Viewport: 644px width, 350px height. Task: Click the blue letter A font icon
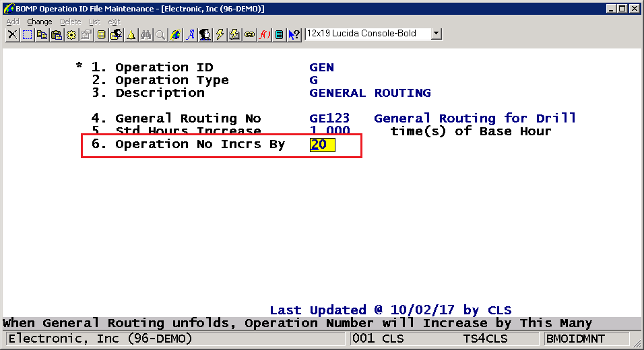click(190, 35)
